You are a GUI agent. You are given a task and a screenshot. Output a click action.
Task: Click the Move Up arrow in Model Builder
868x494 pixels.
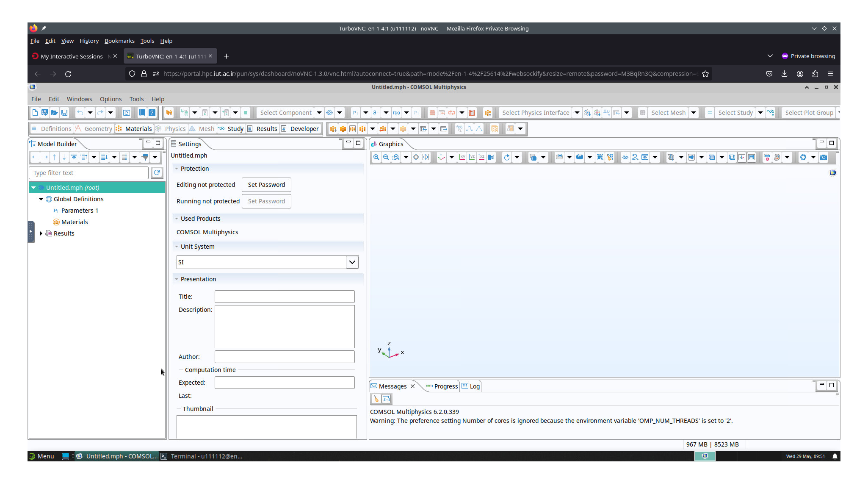[x=54, y=157]
